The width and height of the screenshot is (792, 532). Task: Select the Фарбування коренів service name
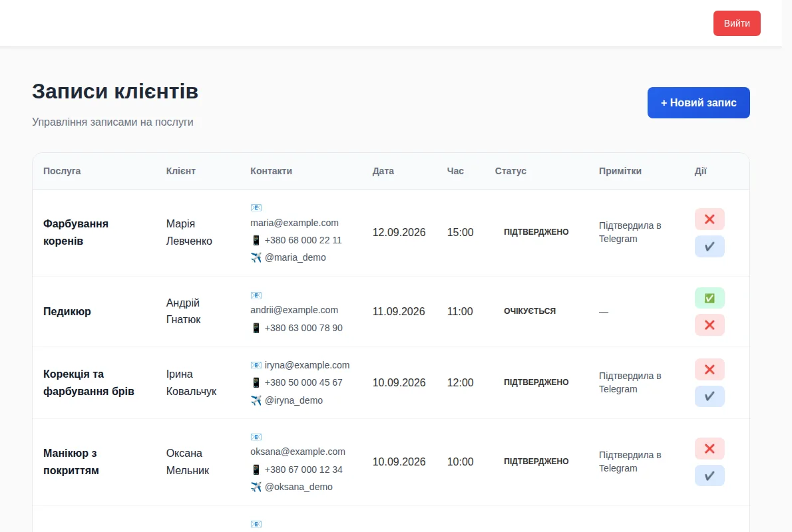tap(76, 232)
